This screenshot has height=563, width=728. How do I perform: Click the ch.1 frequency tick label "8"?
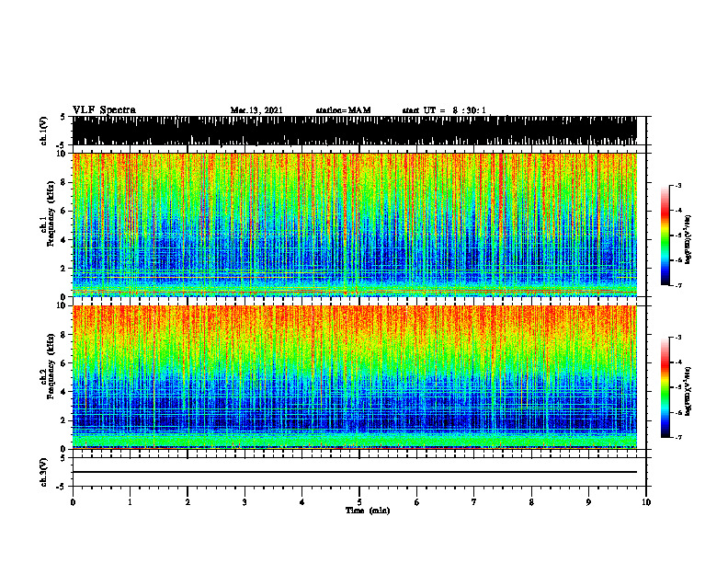[64, 182]
